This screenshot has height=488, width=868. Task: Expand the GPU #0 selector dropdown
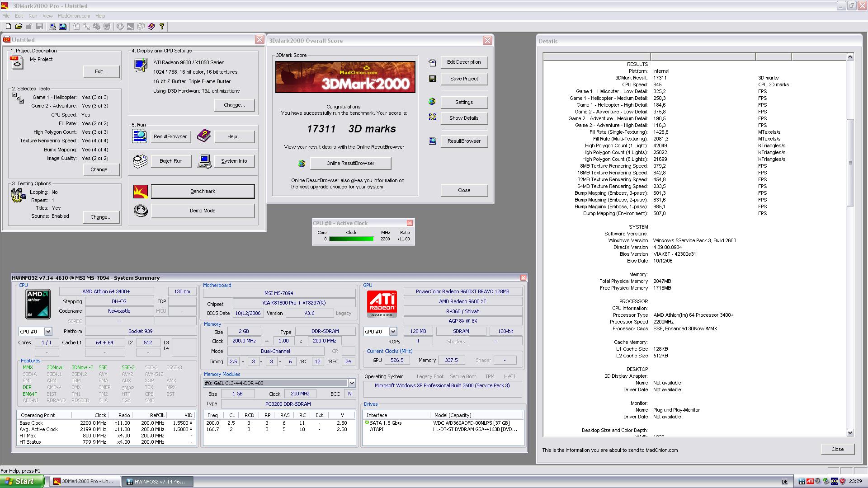393,332
